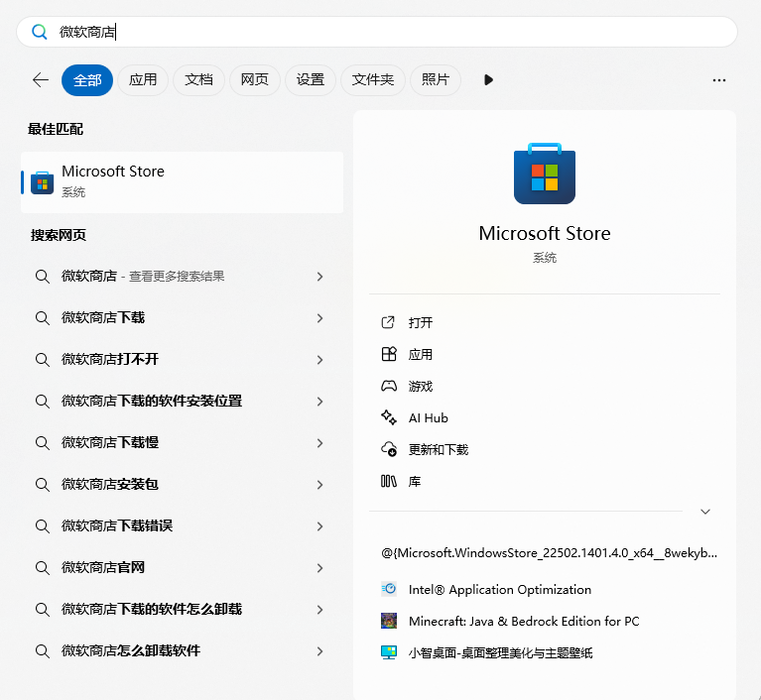The image size is (761, 700).
Task: Expand chevron next to 微软商店下载慢
Action: 319,443
